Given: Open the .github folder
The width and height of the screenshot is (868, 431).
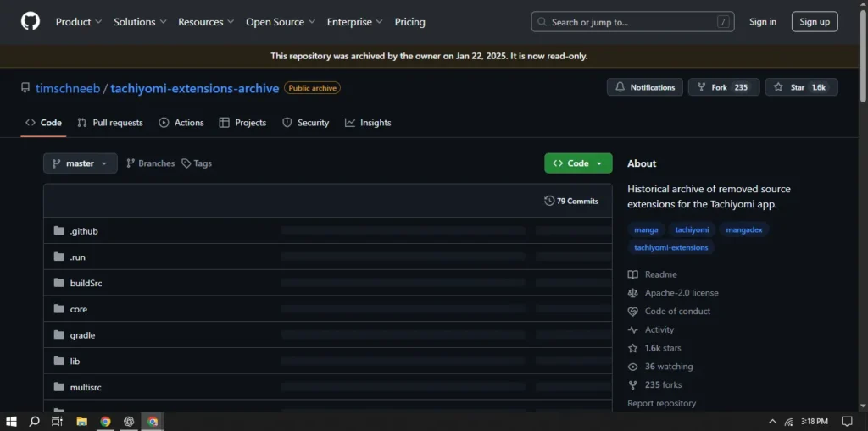Looking at the screenshot, I should click(83, 231).
